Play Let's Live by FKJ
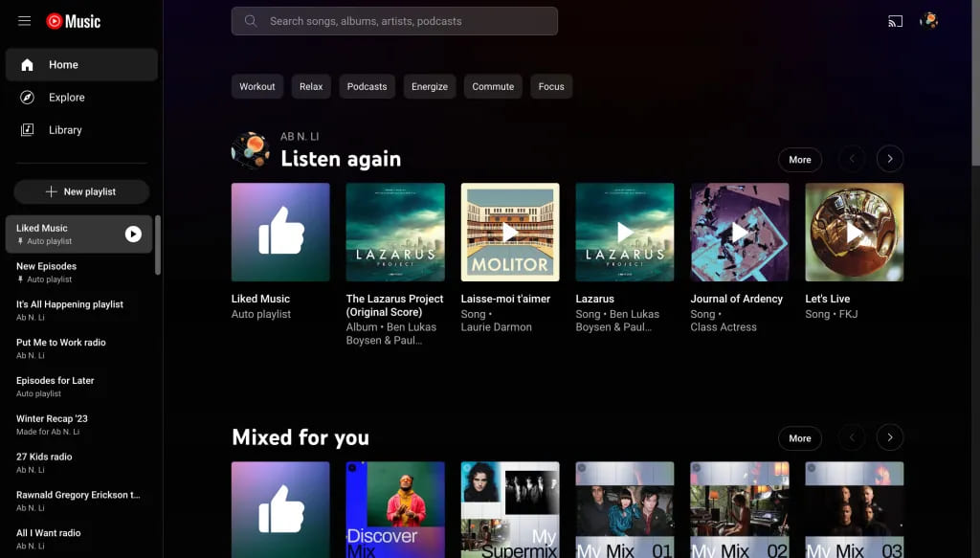Screen dimensions: 980x558 tap(854, 232)
